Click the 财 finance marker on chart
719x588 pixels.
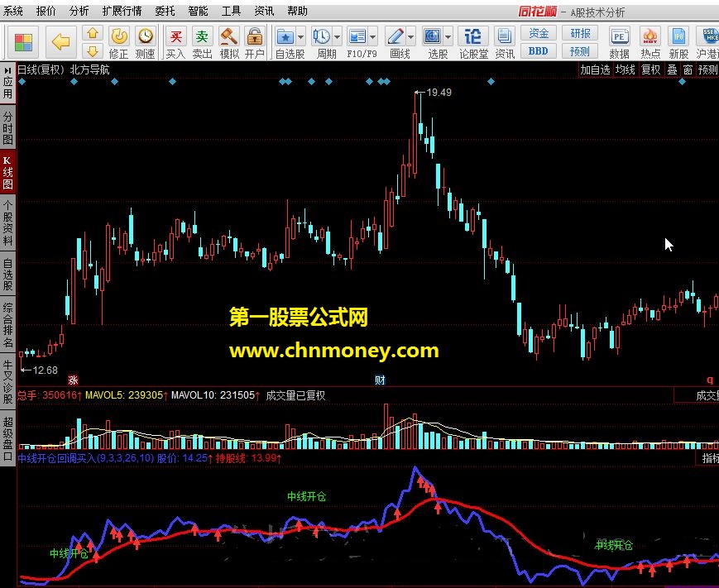[x=380, y=380]
